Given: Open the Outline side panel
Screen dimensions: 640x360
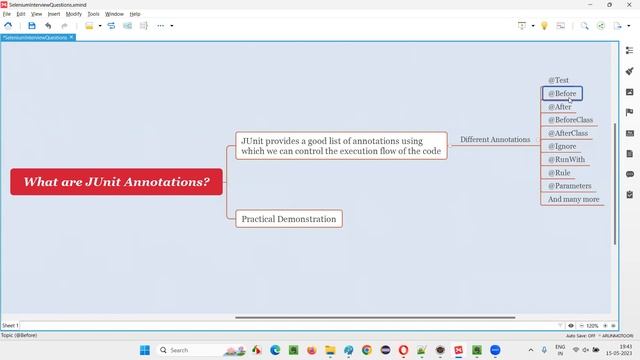Looking at the screenshot, I should click(629, 50).
